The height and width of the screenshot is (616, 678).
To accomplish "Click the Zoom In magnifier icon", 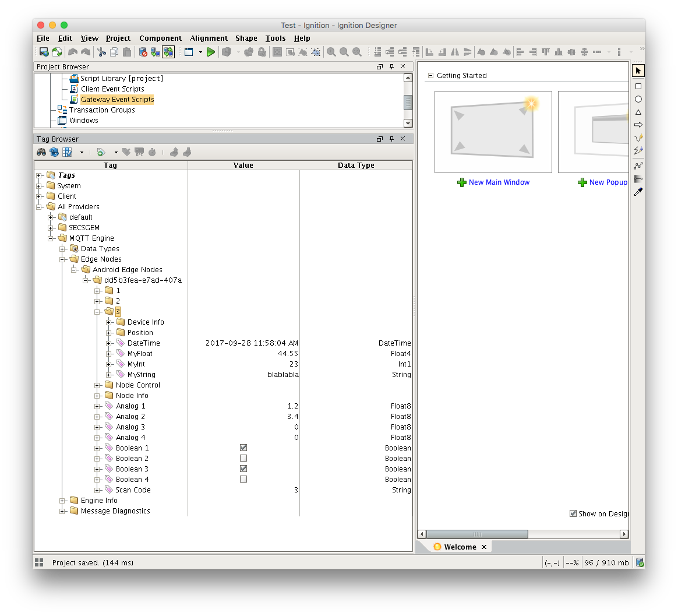I will (x=331, y=52).
